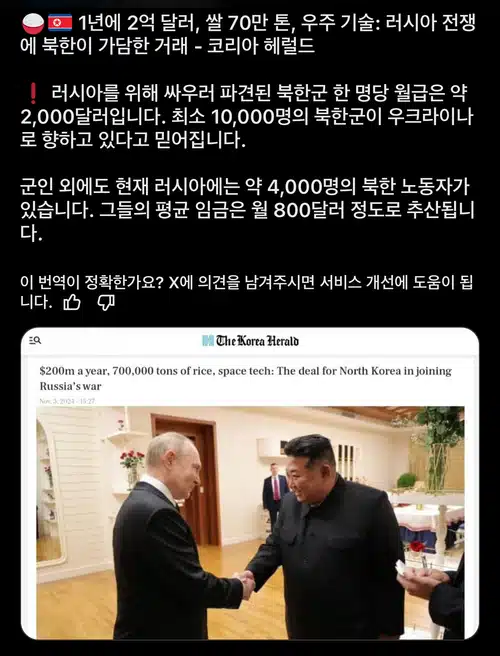Click the man on left in dark suit
Screen dimensions: 500x656
click(x=178, y=540)
